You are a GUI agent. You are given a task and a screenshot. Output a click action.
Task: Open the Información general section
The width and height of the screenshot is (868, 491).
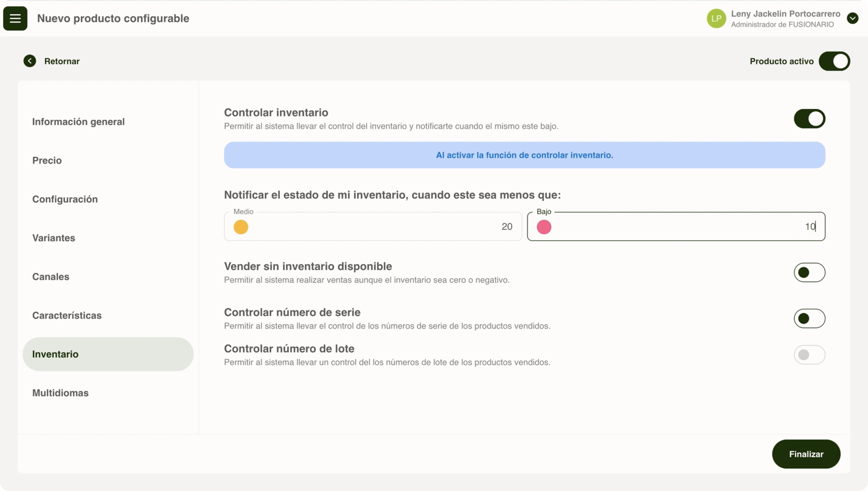pyautogui.click(x=78, y=122)
